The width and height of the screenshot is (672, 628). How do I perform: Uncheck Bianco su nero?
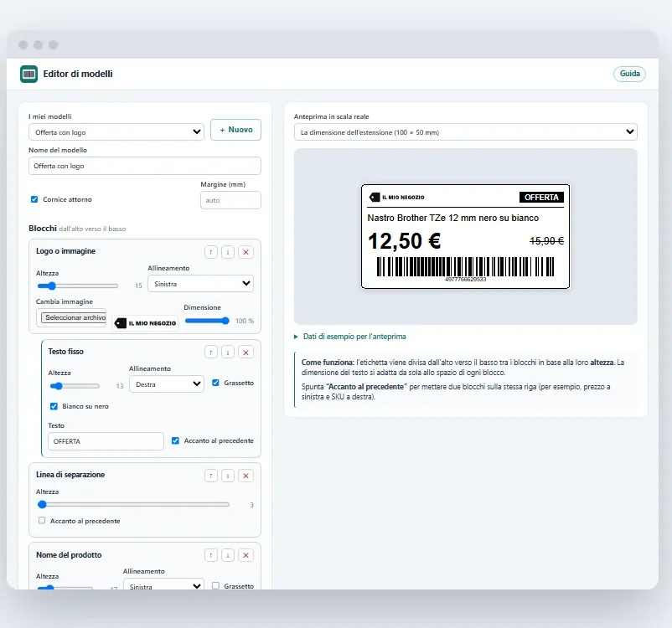coord(54,406)
